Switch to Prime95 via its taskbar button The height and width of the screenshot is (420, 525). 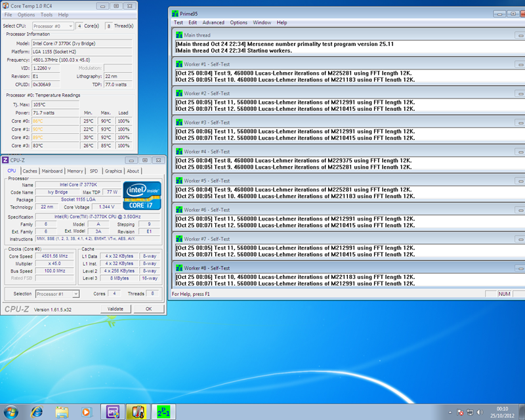pos(163,411)
